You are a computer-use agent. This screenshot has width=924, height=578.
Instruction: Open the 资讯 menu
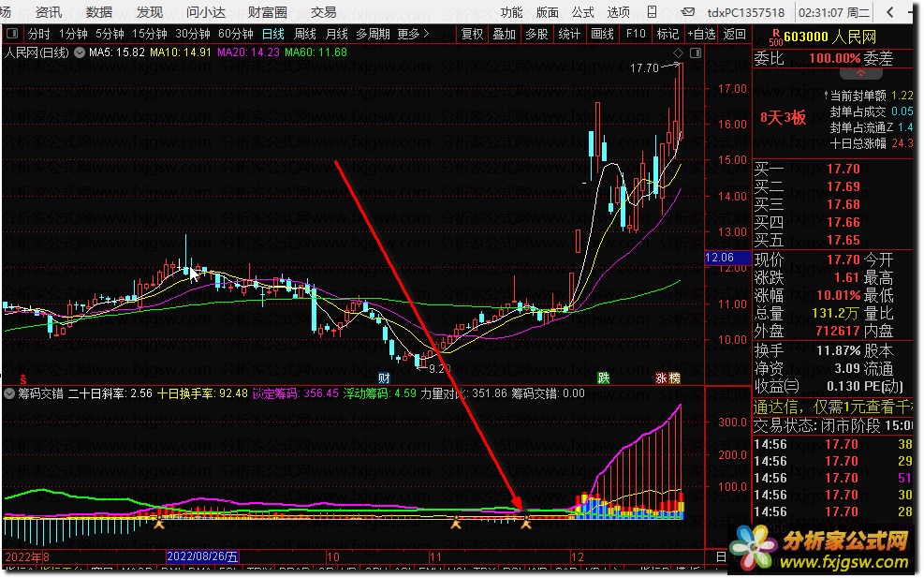pyautogui.click(x=49, y=12)
